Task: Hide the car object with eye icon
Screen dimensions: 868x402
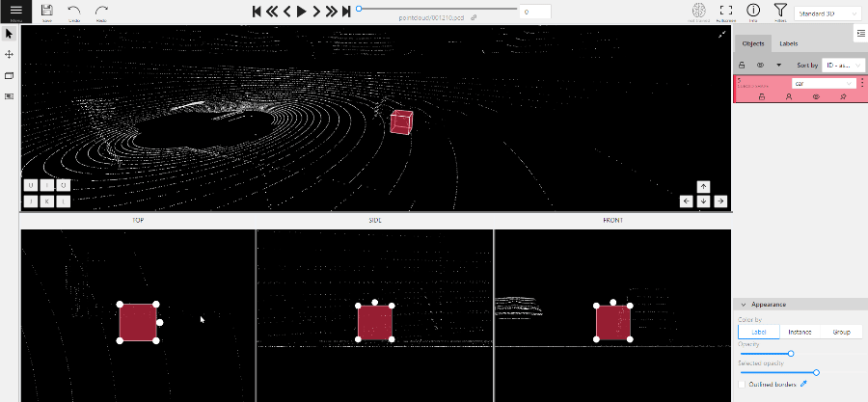Action: coord(816,97)
